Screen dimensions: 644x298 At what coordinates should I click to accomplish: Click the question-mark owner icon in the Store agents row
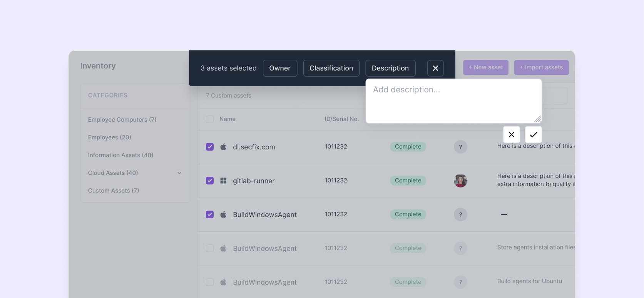[x=460, y=248]
